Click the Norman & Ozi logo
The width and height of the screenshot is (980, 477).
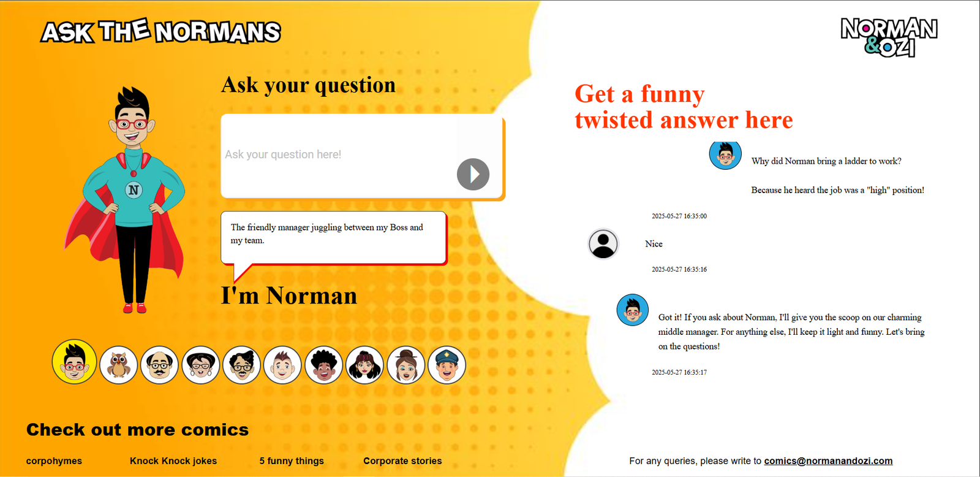tap(889, 37)
